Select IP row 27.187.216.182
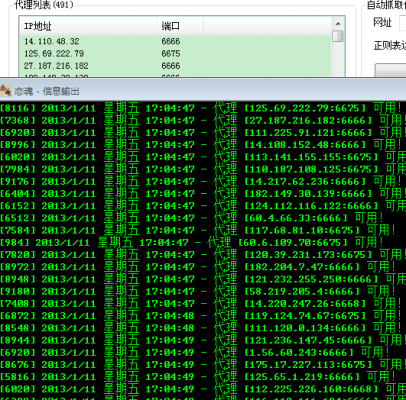Screen dimensions: 406x400 [175, 66]
